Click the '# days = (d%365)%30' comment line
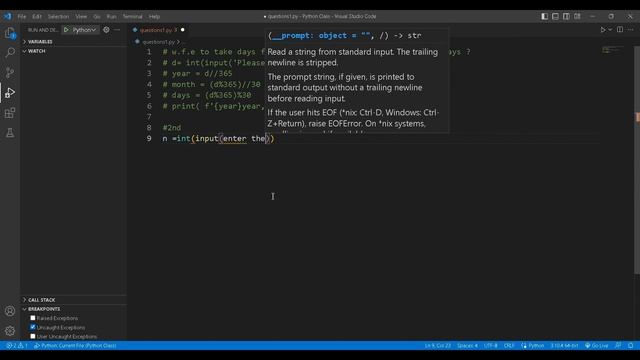 tap(207, 95)
